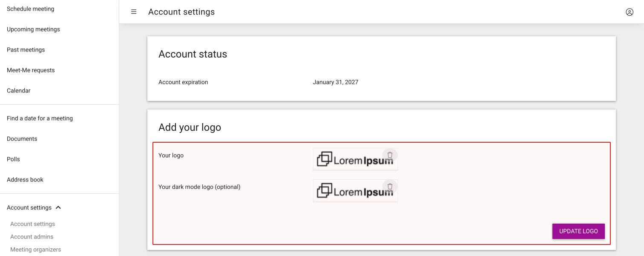Open Meeting organizers sub-item
The image size is (644, 256).
click(x=35, y=250)
